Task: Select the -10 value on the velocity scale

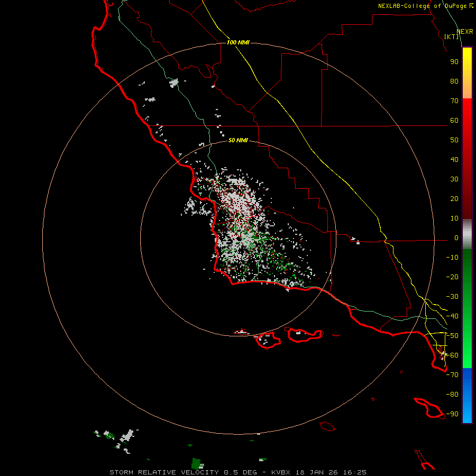Action: tap(452, 258)
